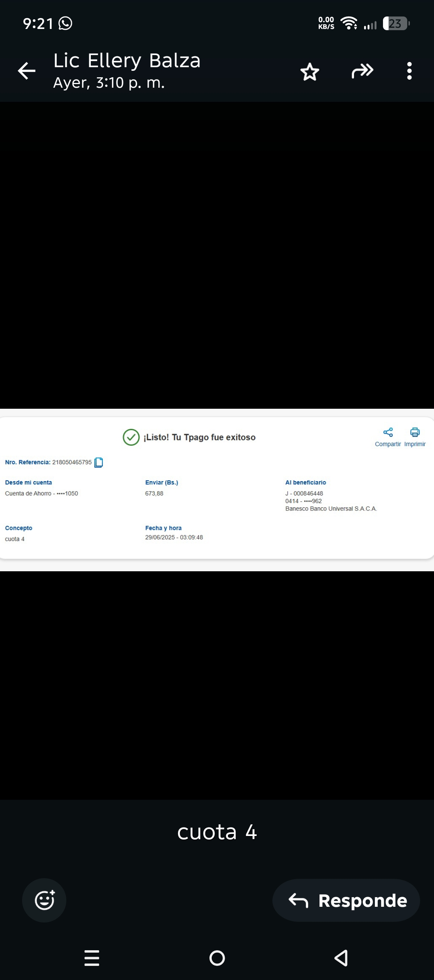Tap the "cuota 4" caption text
Viewport: 434px width, 980px height.
[217, 832]
